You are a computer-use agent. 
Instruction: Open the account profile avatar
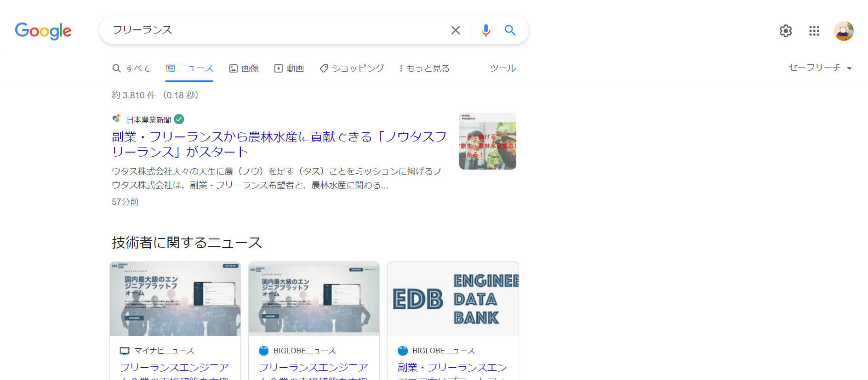tap(844, 31)
